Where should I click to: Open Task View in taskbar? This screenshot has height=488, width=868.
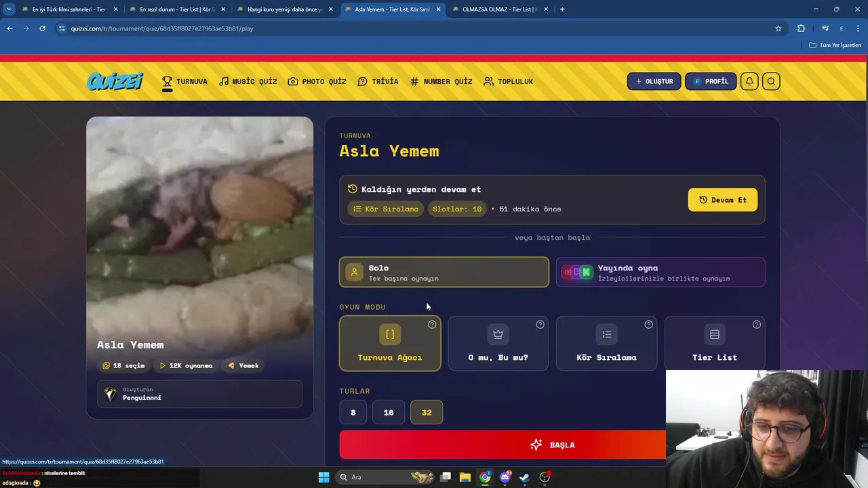click(446, 477)
